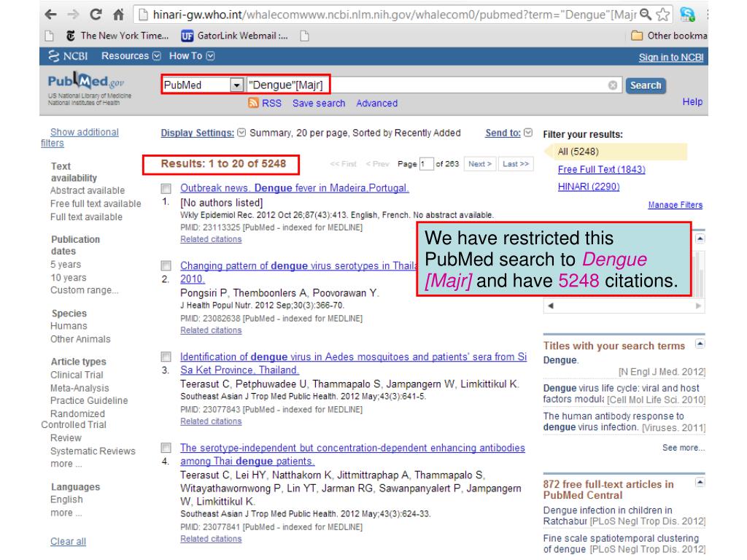This screenshot has height=560, width=747.
Task: Open Save search link
Action: tap(319, 104)
